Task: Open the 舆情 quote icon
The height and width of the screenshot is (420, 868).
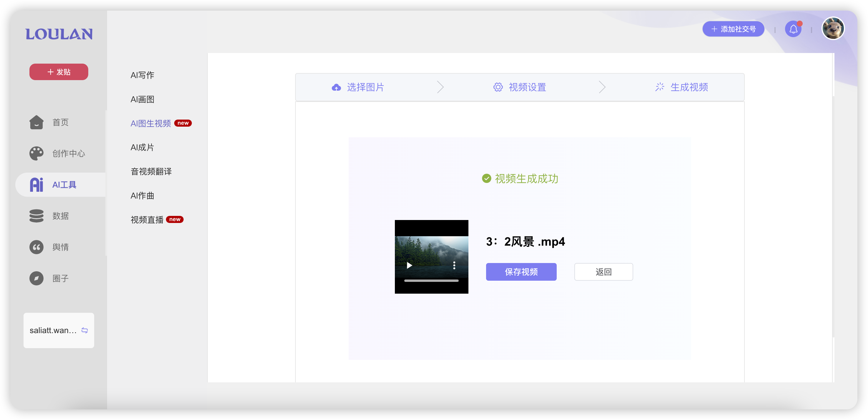Action: tap(36, 247)
